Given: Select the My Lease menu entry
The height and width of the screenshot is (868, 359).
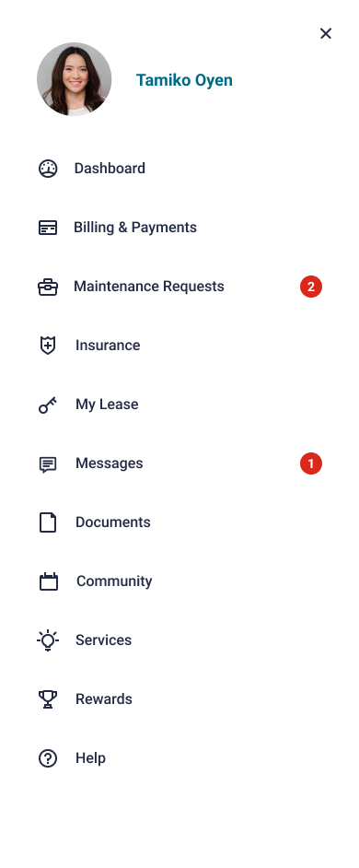Looking at the screenshot, I should click(x=179, y=405).
